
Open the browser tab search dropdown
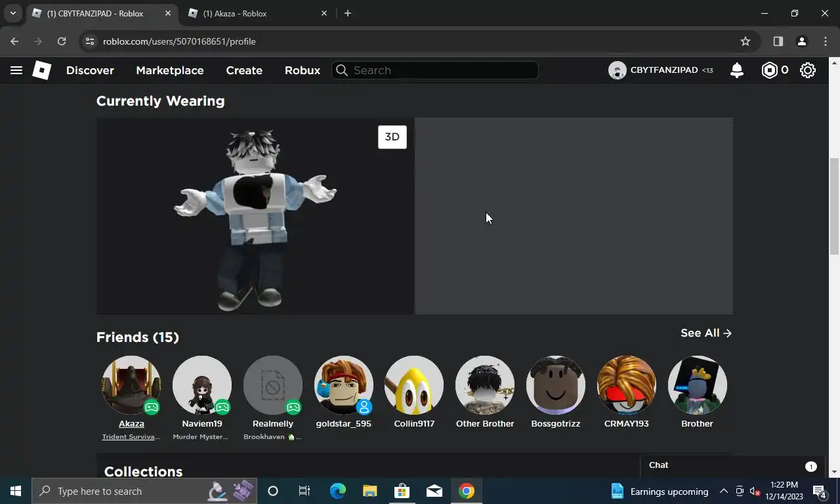point(12,13)
